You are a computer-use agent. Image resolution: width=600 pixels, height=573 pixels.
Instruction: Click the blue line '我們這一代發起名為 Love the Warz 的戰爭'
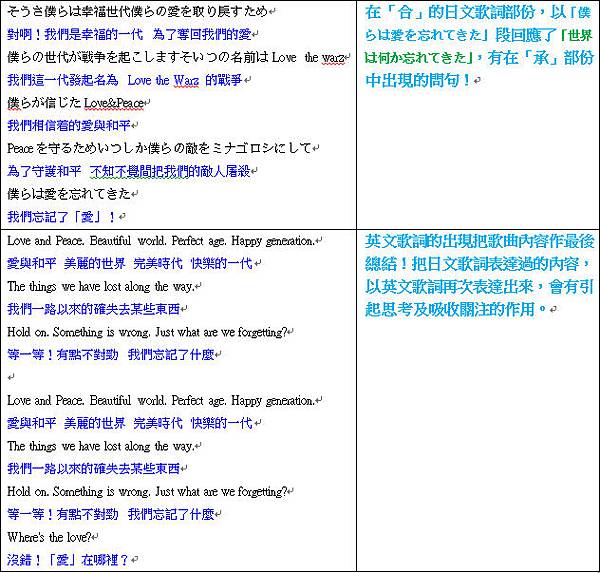(125, 80)
